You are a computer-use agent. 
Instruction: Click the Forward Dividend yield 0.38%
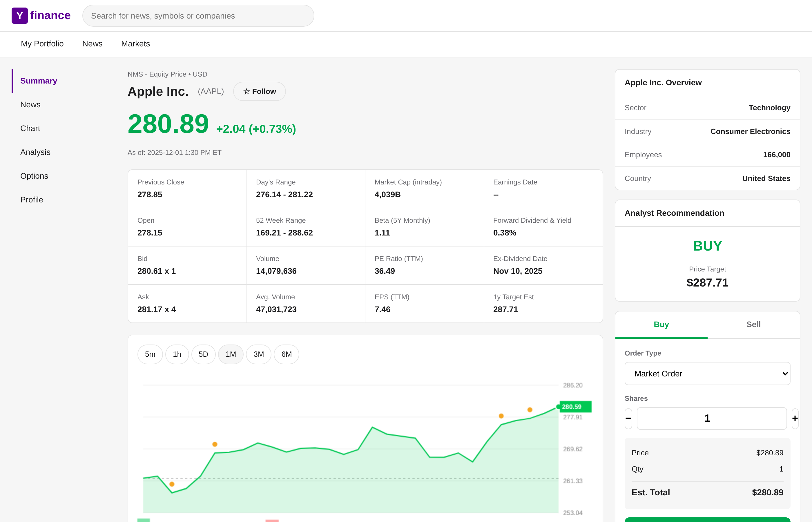click(505, 233)
